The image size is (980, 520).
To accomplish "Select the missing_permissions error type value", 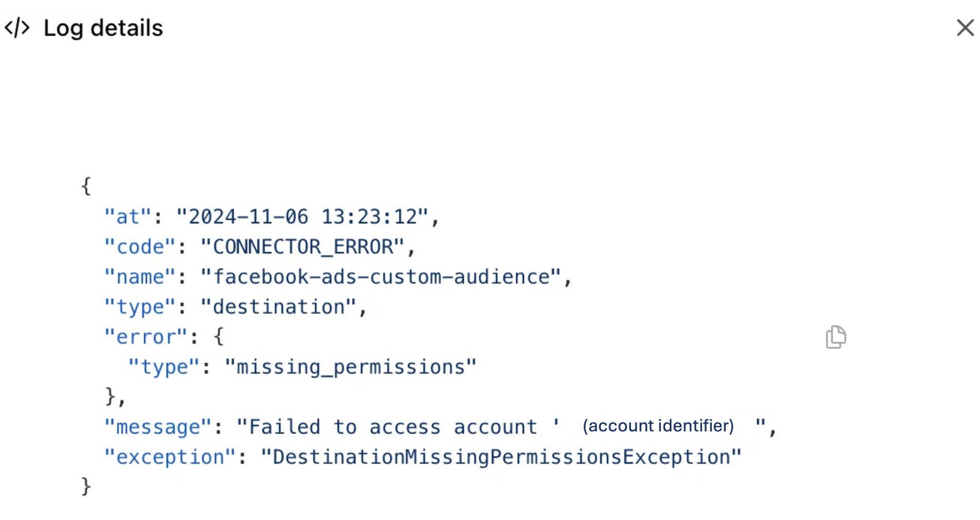I will point(350,367).
